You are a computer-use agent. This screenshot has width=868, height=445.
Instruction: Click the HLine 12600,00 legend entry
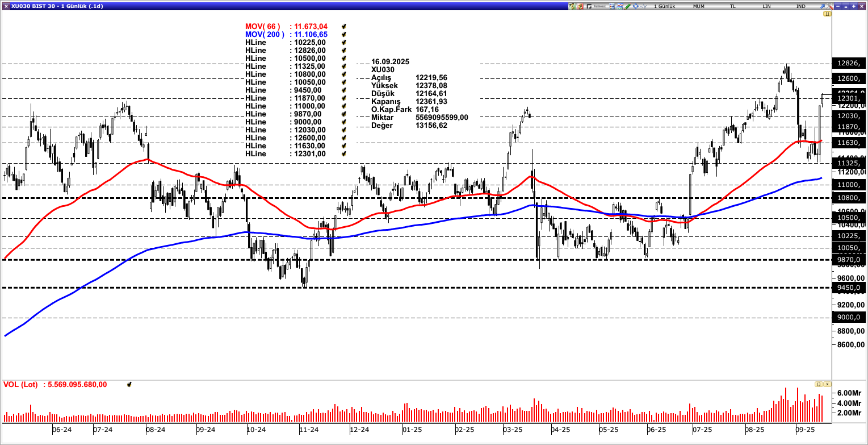point(286,138)
